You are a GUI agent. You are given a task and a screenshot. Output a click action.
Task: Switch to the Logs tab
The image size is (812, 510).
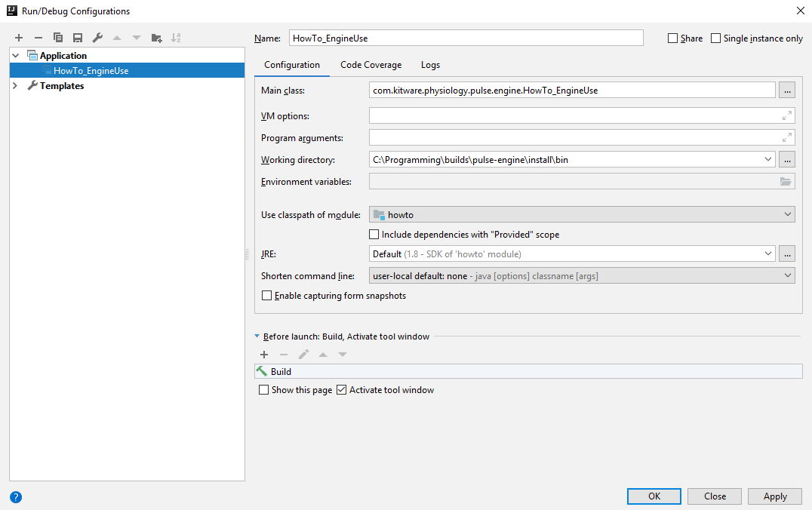[x=430, y=65]
